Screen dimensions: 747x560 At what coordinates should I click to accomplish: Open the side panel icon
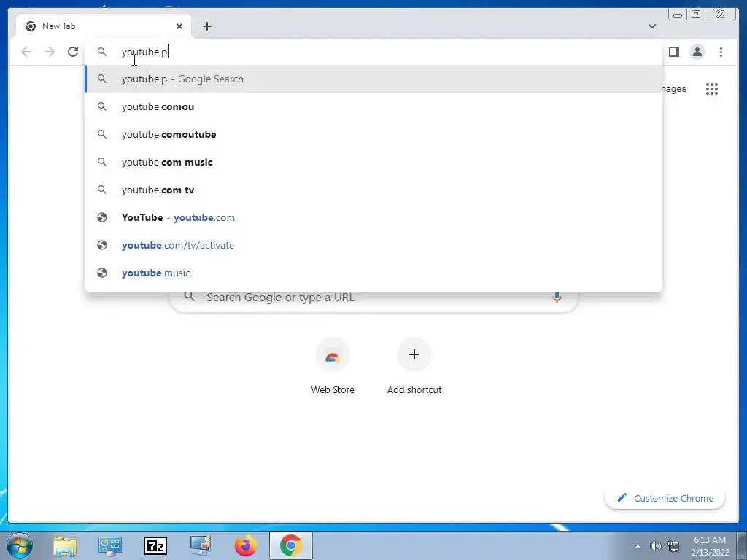(x=673, y=52)
